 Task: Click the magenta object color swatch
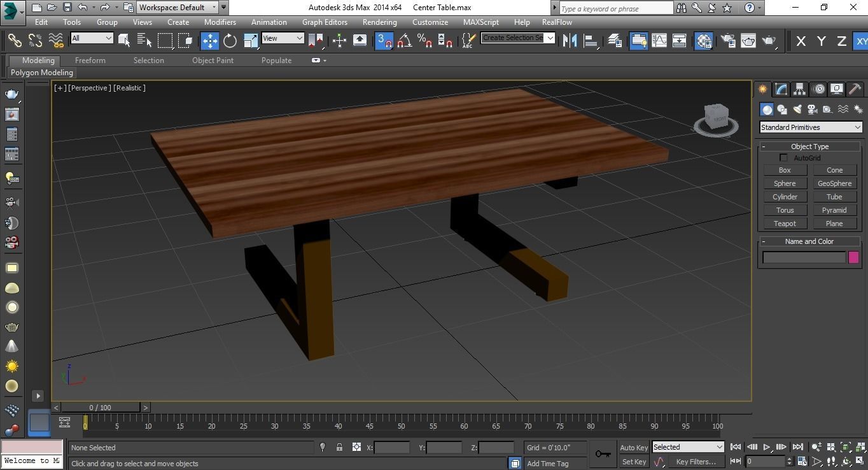(853, 257)
